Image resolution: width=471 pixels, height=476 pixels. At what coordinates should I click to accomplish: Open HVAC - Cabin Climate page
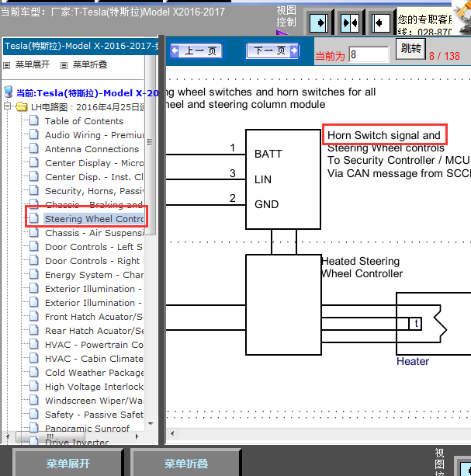95,359
